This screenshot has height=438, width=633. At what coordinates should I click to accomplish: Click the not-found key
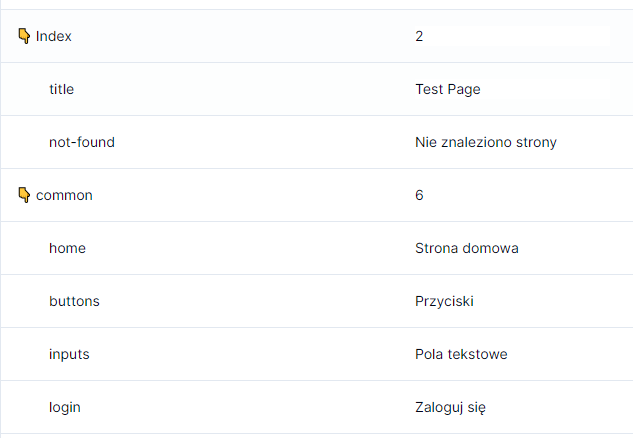(82, 142)
